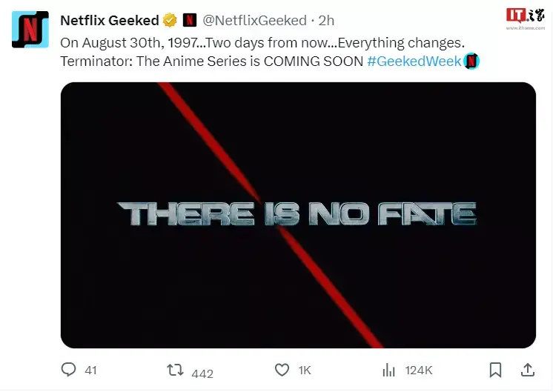Image resolution: width=553 pixels, height=392 pixels.
Task: Click the Netflix N emoji after hashtag
Action: [471, 62]
